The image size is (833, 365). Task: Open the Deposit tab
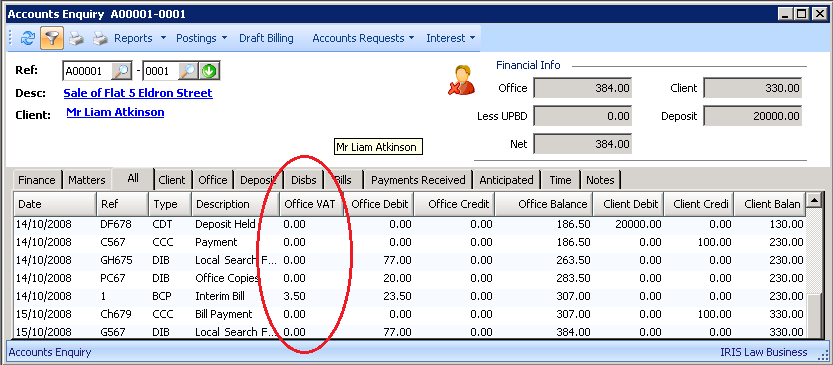258,180
